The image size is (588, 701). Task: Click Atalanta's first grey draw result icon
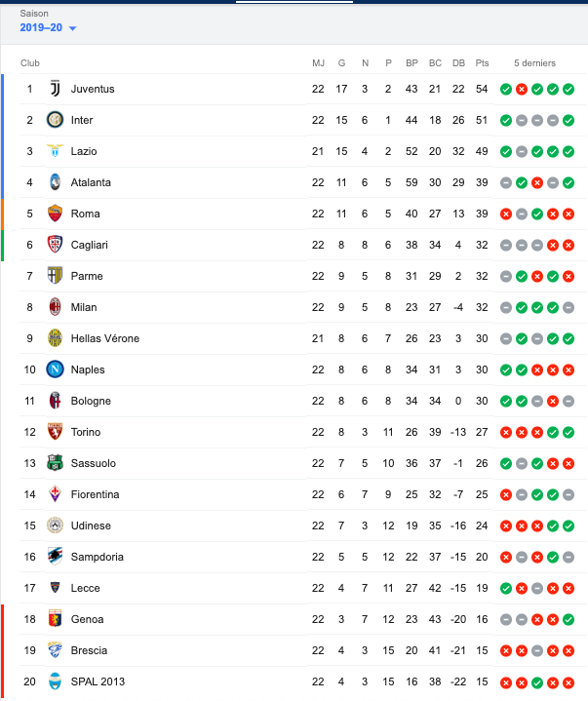click(x=506, y=182)
